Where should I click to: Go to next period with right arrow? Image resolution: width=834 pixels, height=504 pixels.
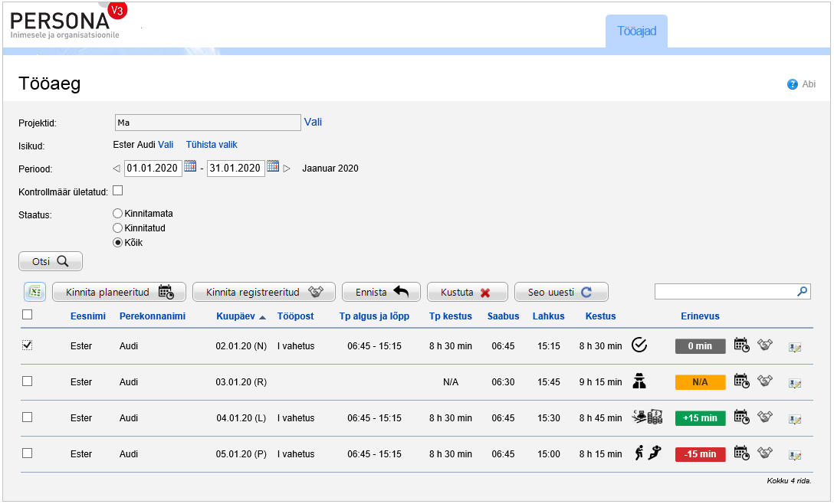(287, 169)
